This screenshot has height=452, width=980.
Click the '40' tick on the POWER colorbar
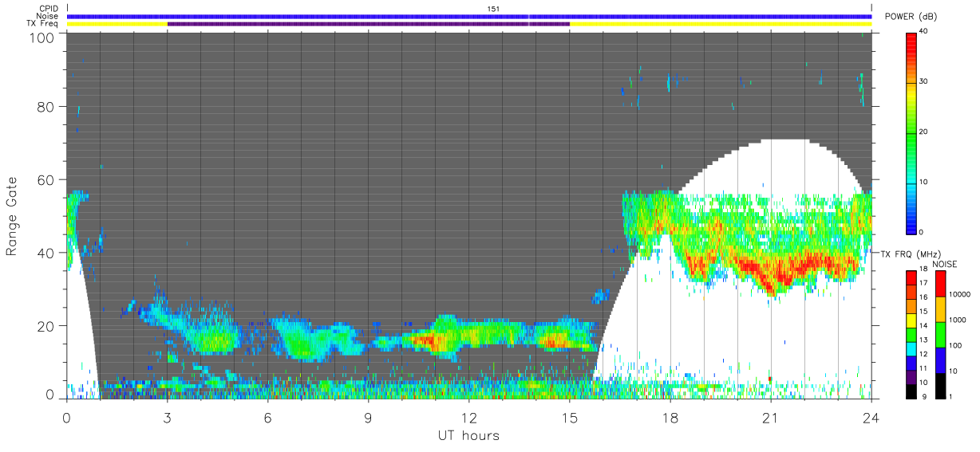pyautogui.click(x=923, y=31)
